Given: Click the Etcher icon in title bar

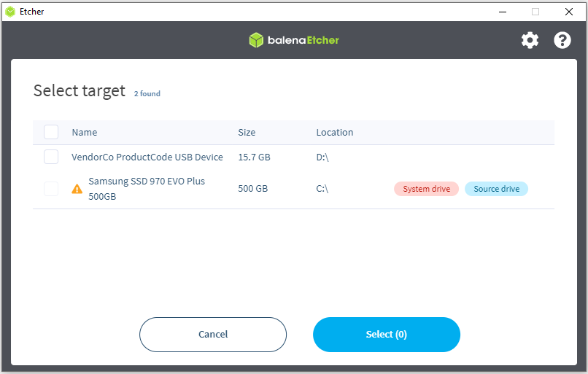Looking at the screenshot, I should click(10, 12).
